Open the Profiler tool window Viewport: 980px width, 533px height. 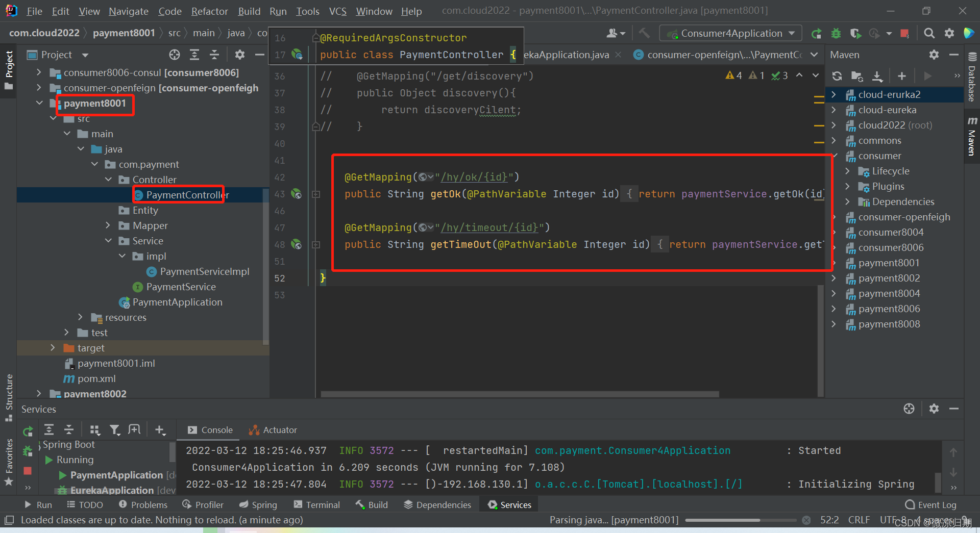point(203,504)
